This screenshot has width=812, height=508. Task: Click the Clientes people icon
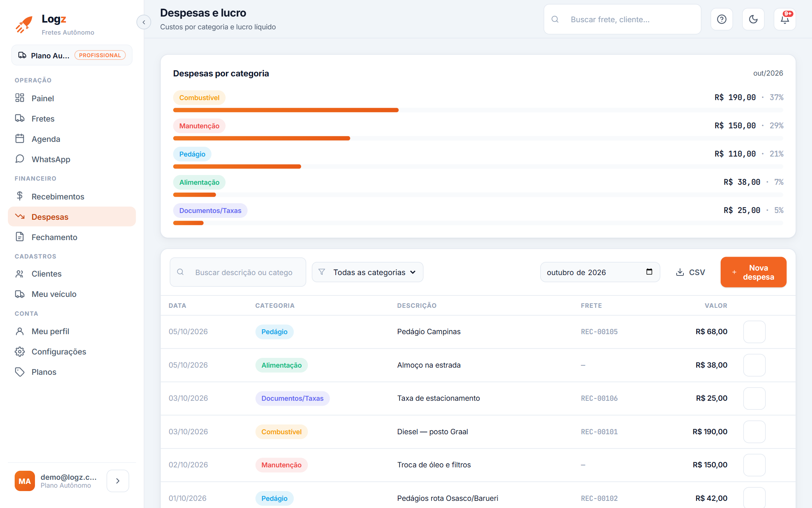pos(20,274)
